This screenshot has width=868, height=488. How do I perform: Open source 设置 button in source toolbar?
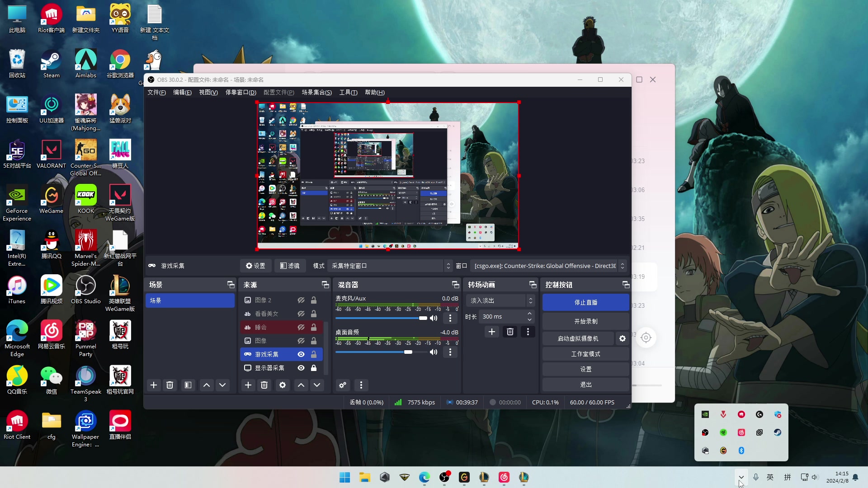255,266
